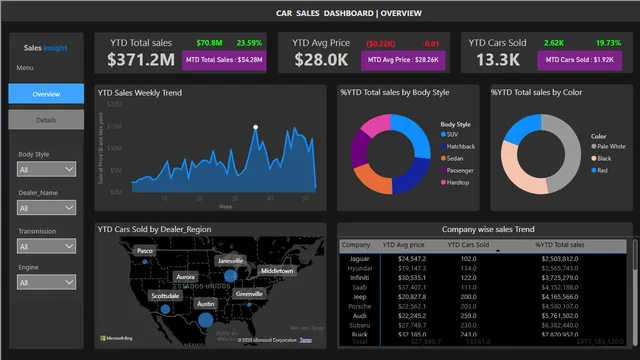Click the company table vertical scrollbar

[635, 255]
